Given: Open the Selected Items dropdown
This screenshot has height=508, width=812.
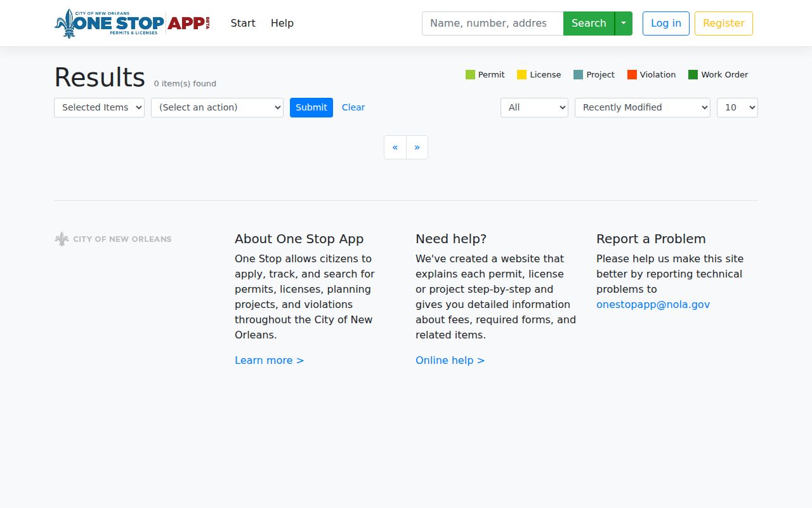Looking at the screenshot, I should [99, 107].
